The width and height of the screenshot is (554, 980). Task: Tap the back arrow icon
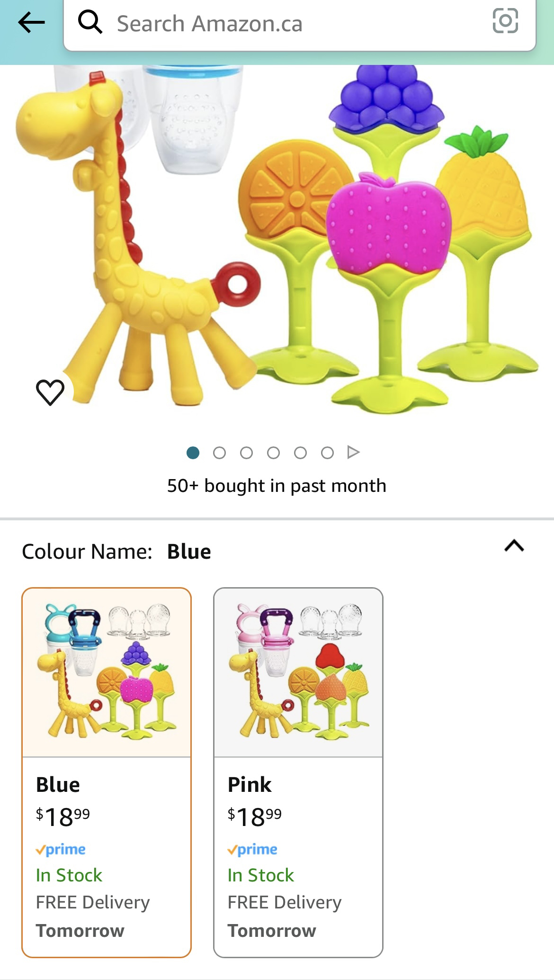31,22
